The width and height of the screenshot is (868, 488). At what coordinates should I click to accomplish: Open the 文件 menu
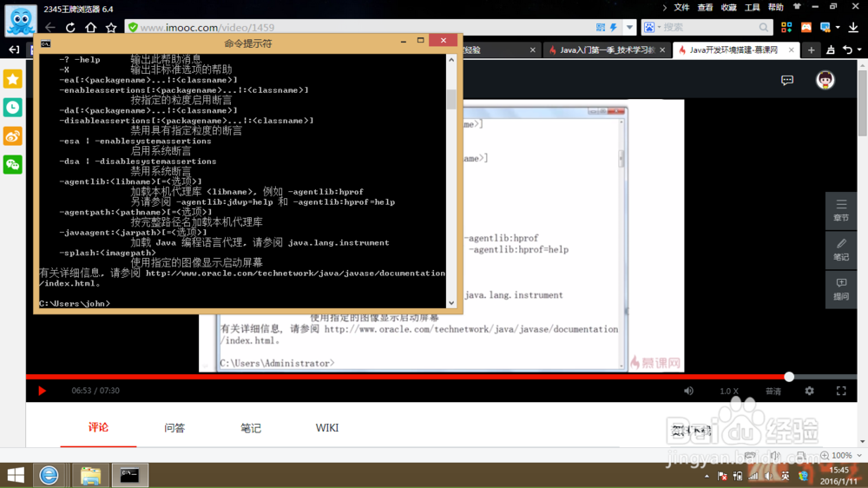pos(681,7)
